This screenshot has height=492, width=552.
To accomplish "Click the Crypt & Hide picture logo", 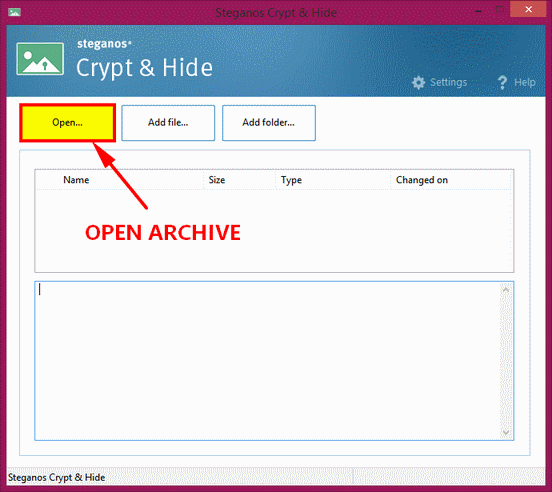I will 40,59.
